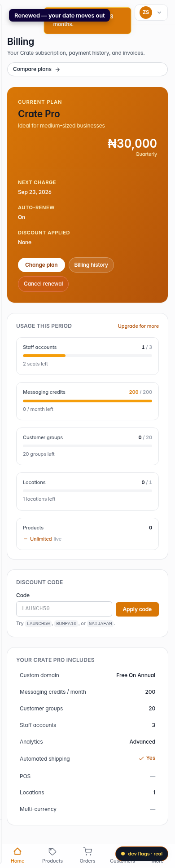Open Compare plans link
Screen dimensions: 175x868
pyautogui.click(x=87, y=70)
